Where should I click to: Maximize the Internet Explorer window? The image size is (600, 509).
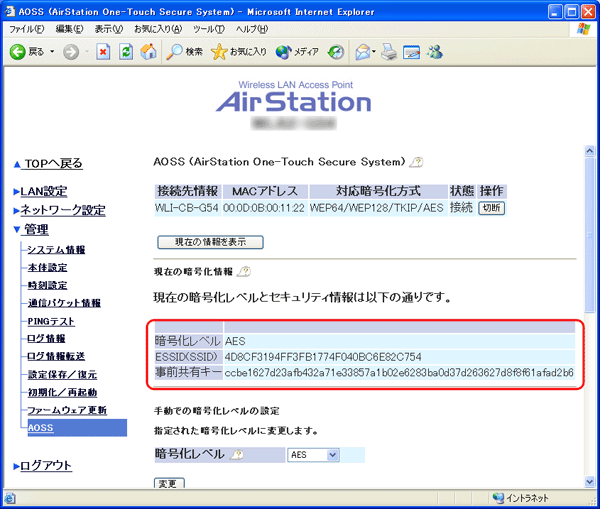tap(572, 12)
